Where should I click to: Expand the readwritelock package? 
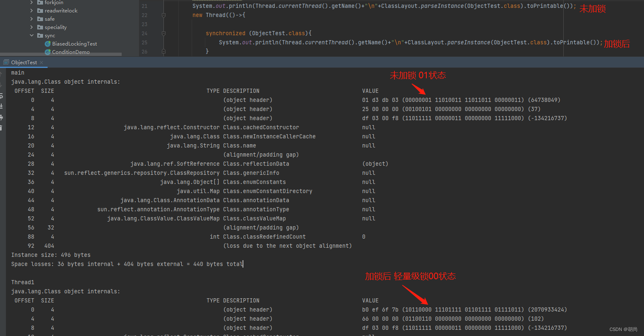coord(32,10)
